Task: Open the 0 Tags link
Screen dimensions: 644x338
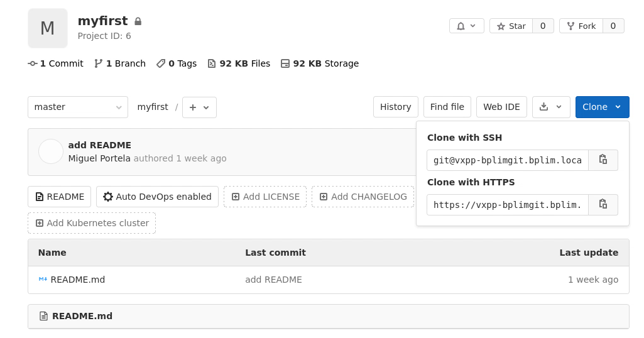Action: click(x=177, y=63)
